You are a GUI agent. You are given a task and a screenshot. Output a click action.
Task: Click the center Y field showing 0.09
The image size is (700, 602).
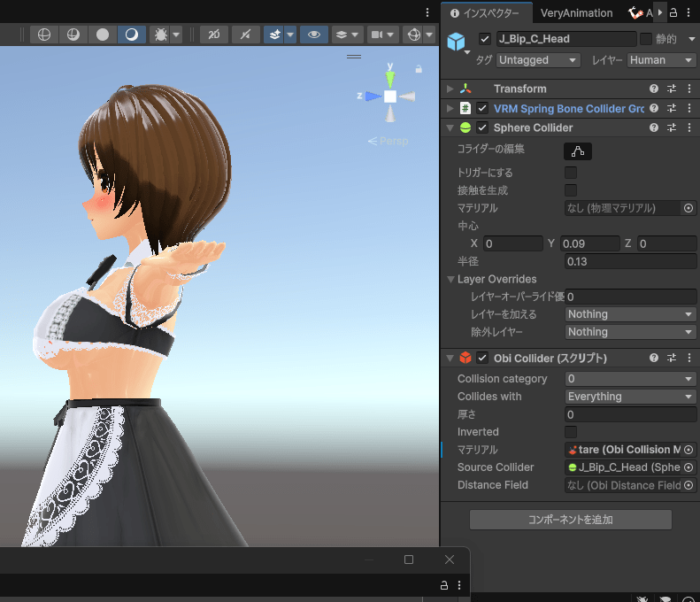tap(589, 243)
